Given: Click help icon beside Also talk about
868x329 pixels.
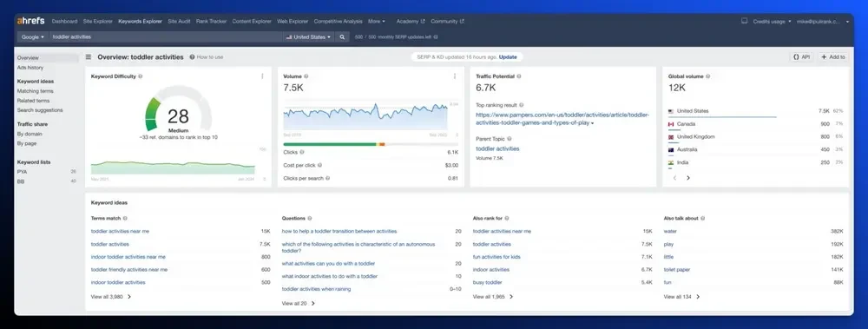Looking at the screenshot, I should (x=703, y=218).
